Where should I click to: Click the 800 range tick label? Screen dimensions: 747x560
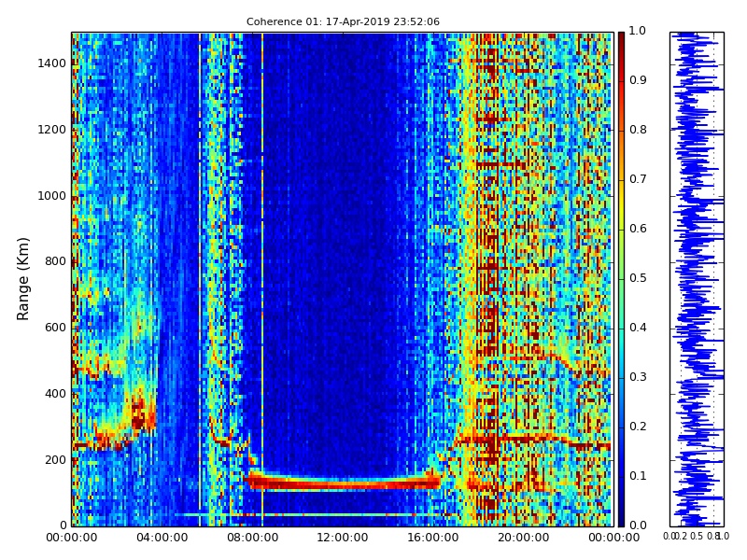click(x=55, y=261)
